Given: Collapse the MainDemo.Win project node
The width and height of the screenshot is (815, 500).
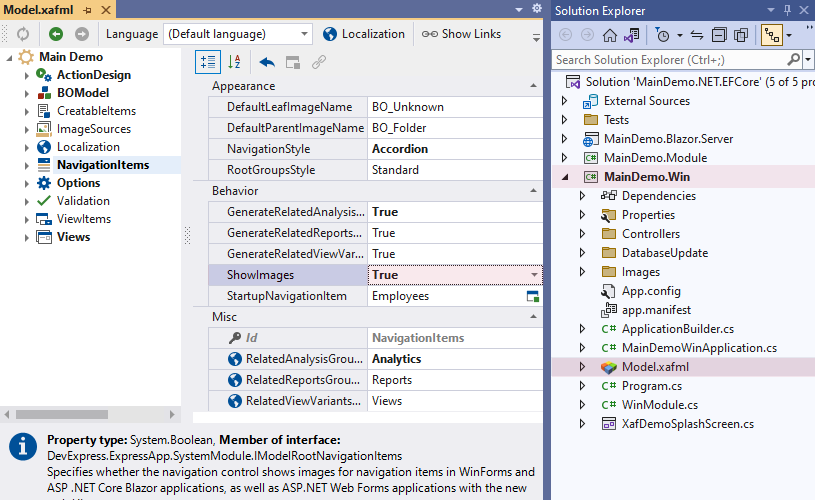Looking at the screenshot, I should [x=565, y=177].
